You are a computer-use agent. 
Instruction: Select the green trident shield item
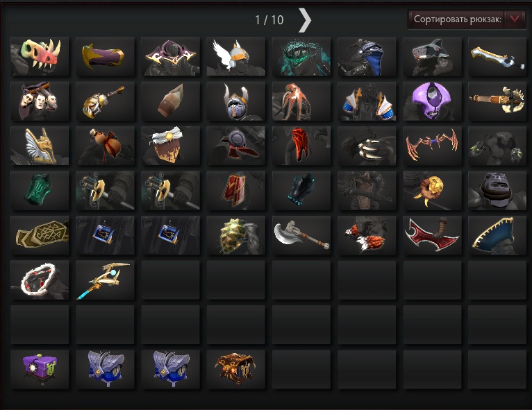[40, 190]
